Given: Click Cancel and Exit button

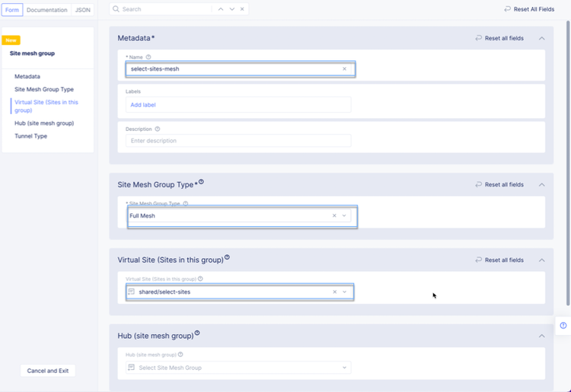Looking at the screenshot, I should point(48,371).
